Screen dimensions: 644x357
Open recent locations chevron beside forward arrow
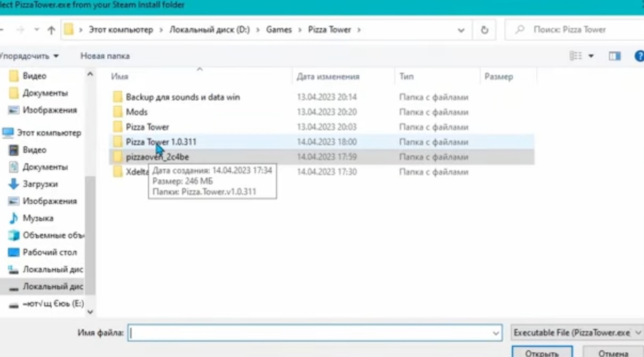pos(36,30)
